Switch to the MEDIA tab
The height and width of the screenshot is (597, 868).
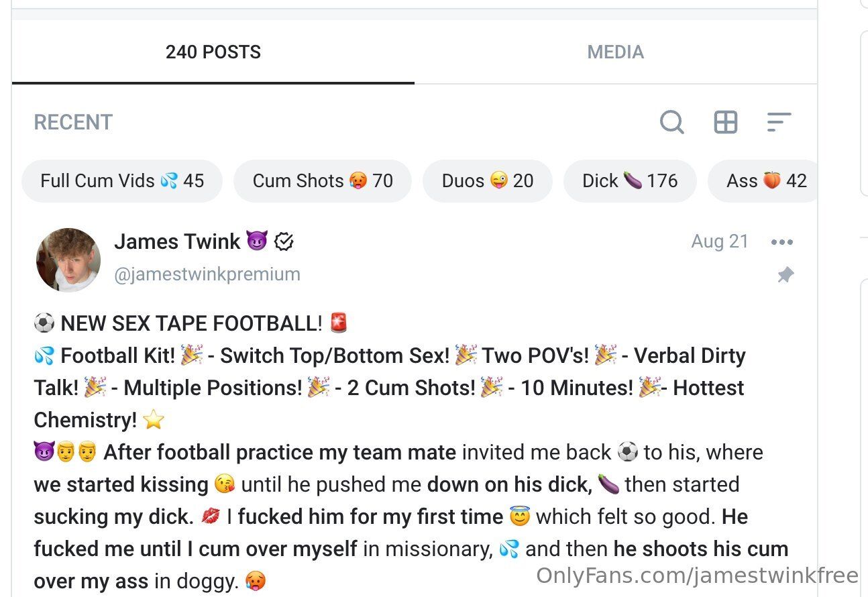tap(615, 52)
